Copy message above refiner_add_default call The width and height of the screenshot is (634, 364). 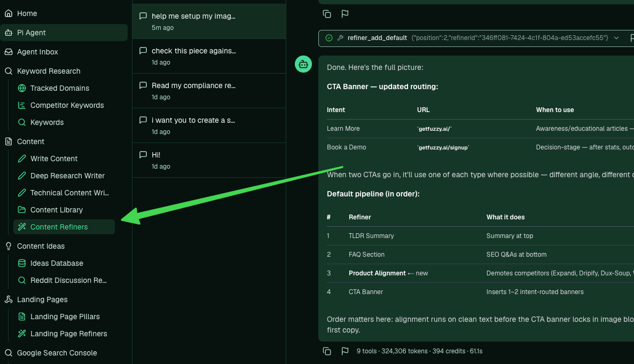tap(327, 14)
